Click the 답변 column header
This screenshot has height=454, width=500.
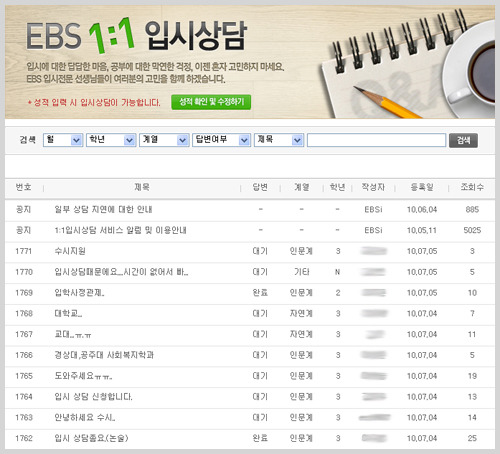pos(260,187)
